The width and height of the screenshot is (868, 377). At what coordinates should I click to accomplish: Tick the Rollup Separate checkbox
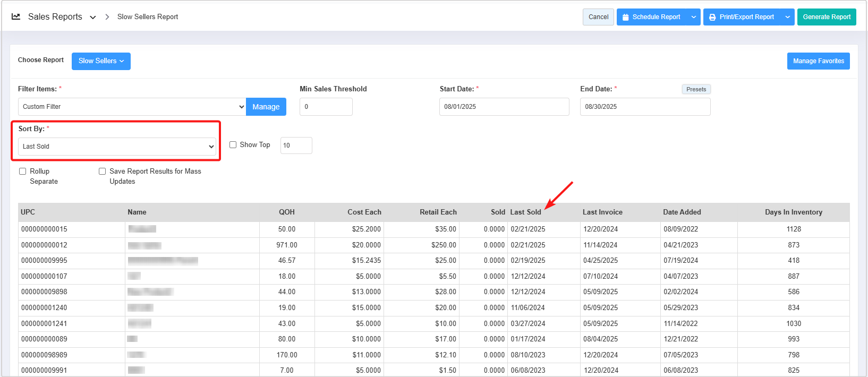click(22, 172)
